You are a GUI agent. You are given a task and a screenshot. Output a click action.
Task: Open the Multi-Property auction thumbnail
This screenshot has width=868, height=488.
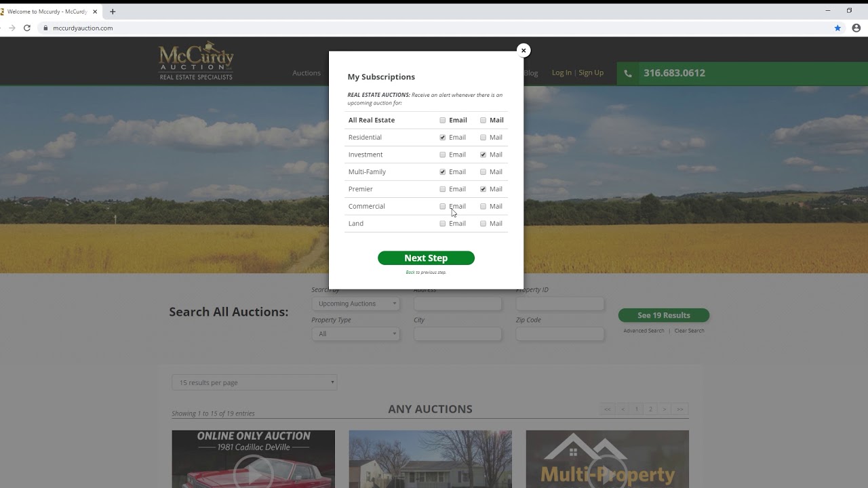(607, 459)
